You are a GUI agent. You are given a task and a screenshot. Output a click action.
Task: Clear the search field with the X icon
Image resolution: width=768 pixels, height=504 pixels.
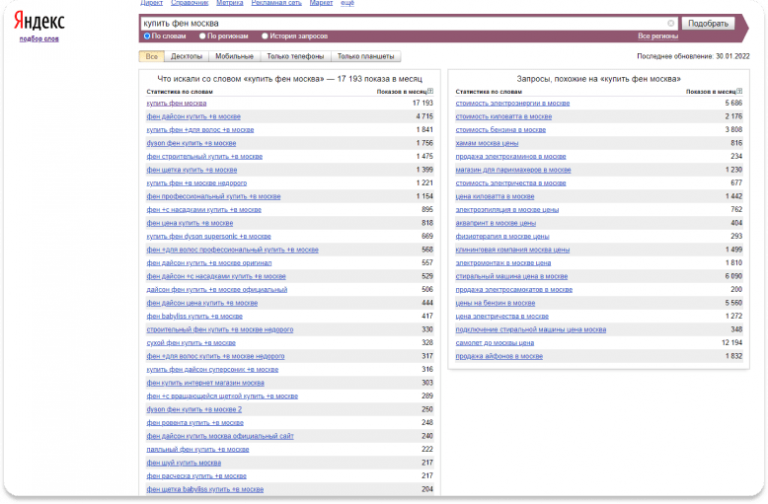670,22
